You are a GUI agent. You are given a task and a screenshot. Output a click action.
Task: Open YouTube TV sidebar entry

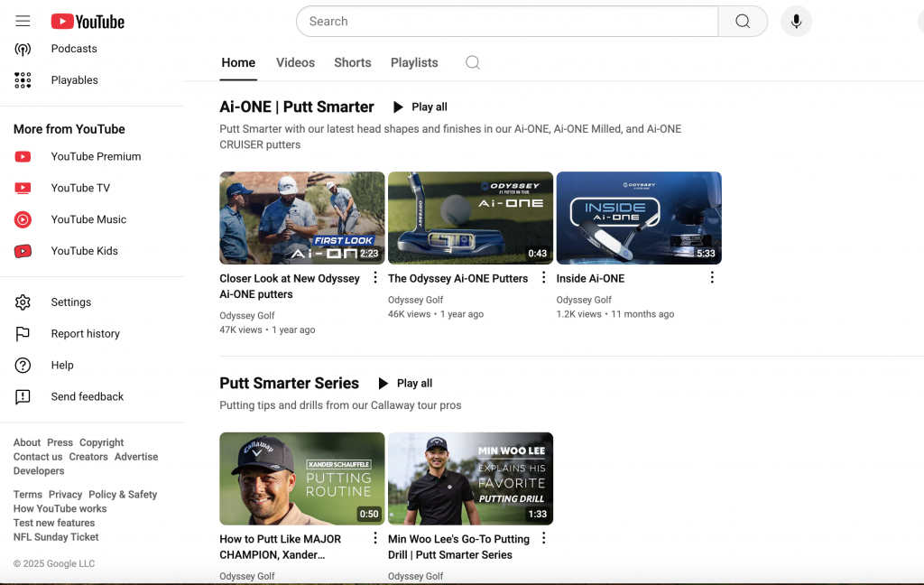(x=80, y=188)
